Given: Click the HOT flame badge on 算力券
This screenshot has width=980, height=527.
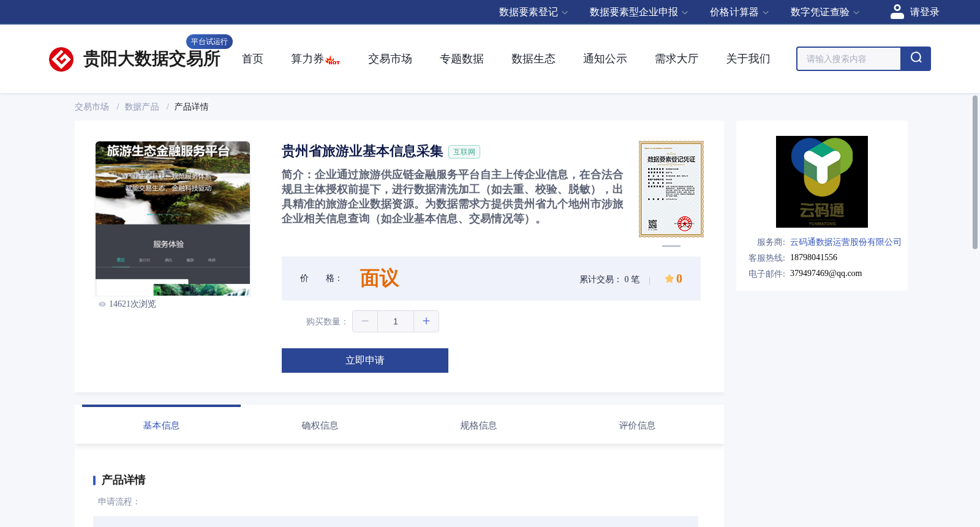Looking at the screenshot, I should tap(333, 61).
